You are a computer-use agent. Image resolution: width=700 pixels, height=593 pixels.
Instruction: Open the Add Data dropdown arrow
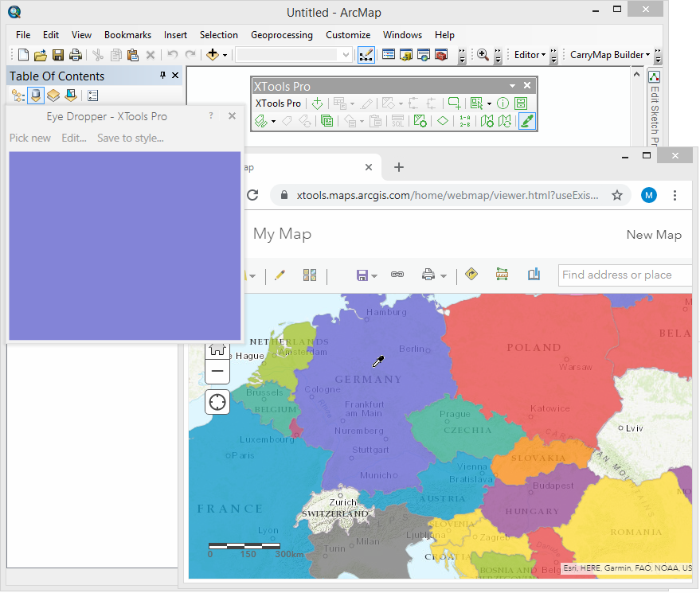pos(225,56)
